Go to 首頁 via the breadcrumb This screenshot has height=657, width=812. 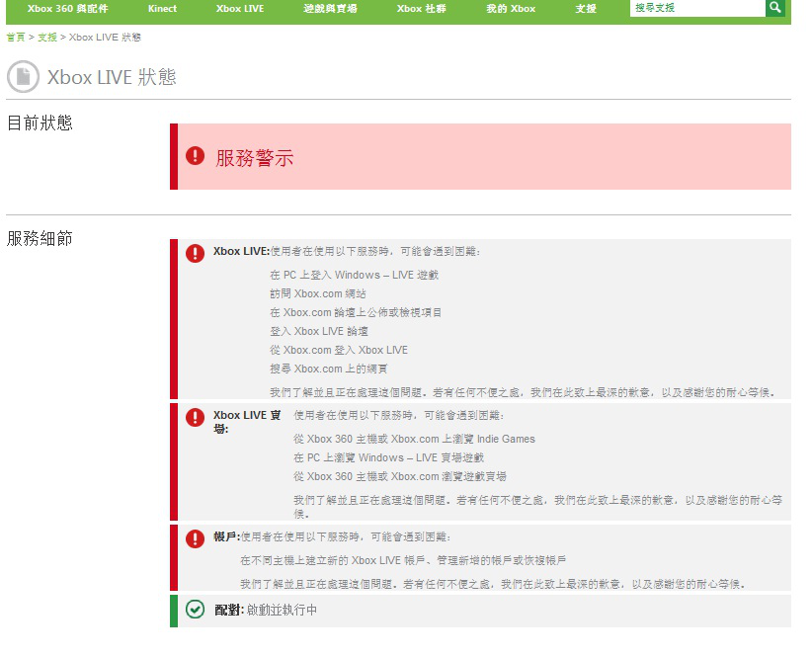click(16, 38)
